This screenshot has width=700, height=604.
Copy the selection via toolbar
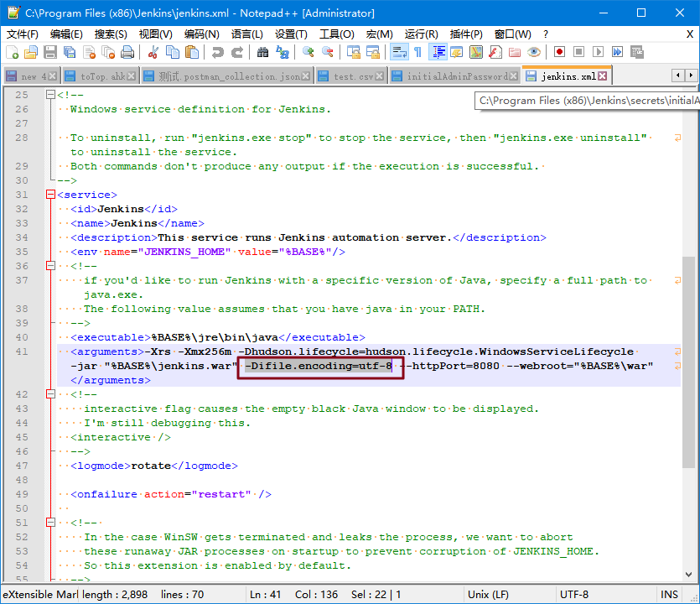click(x=173, y=52)
